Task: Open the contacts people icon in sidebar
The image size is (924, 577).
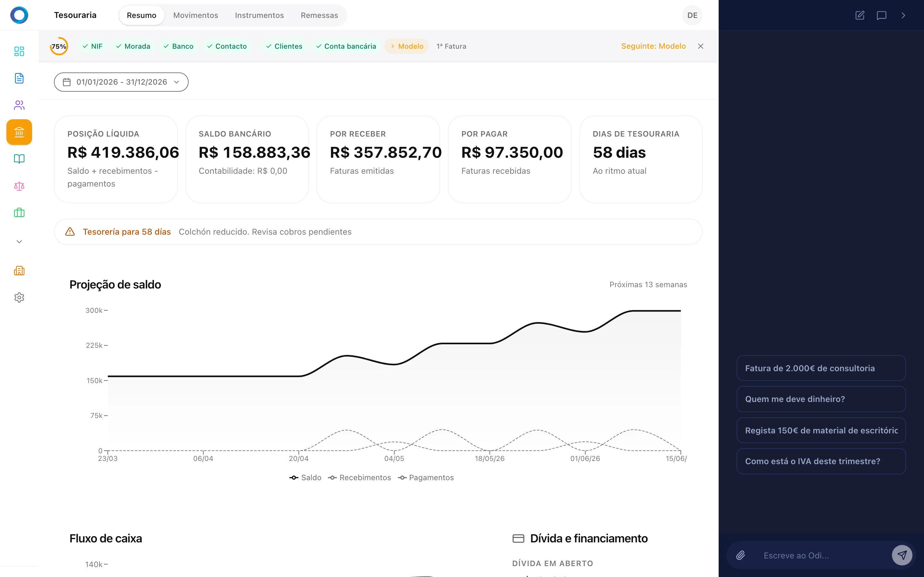Action: tap(19, 105)
